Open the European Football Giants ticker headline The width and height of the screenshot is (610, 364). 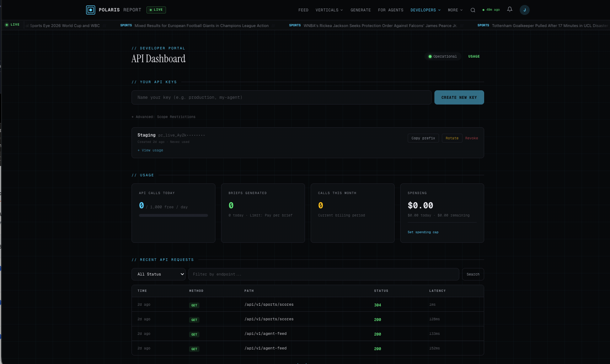coord(202,26)
